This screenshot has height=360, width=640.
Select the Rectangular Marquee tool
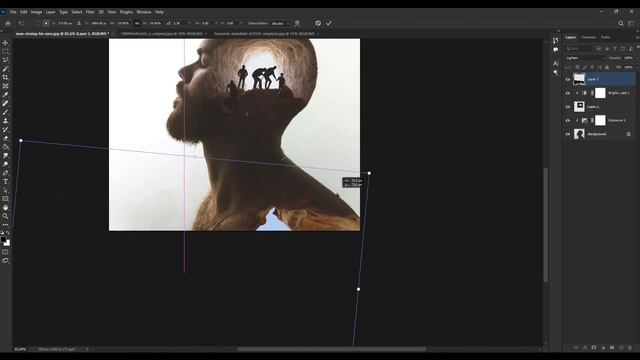click(5, 51)
